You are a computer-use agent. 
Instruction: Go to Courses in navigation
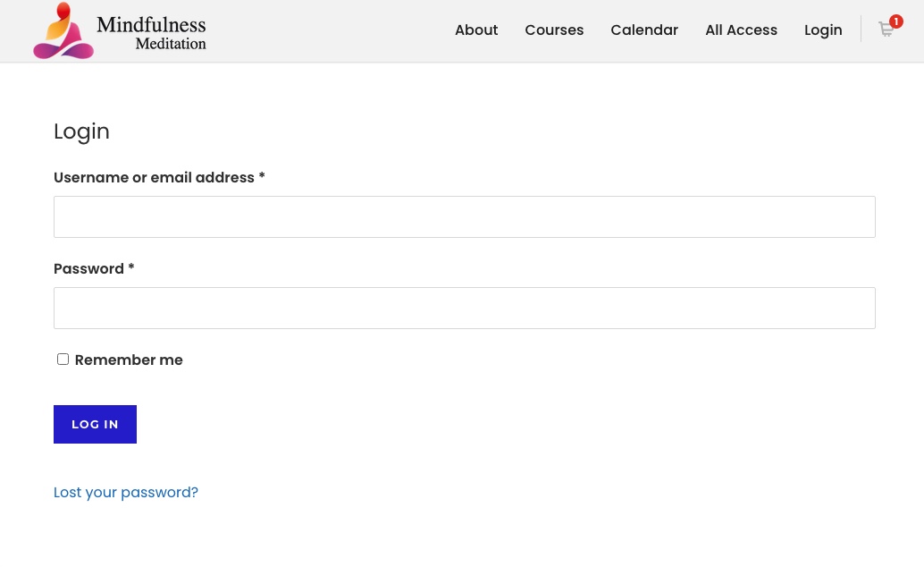coord(554,30)
